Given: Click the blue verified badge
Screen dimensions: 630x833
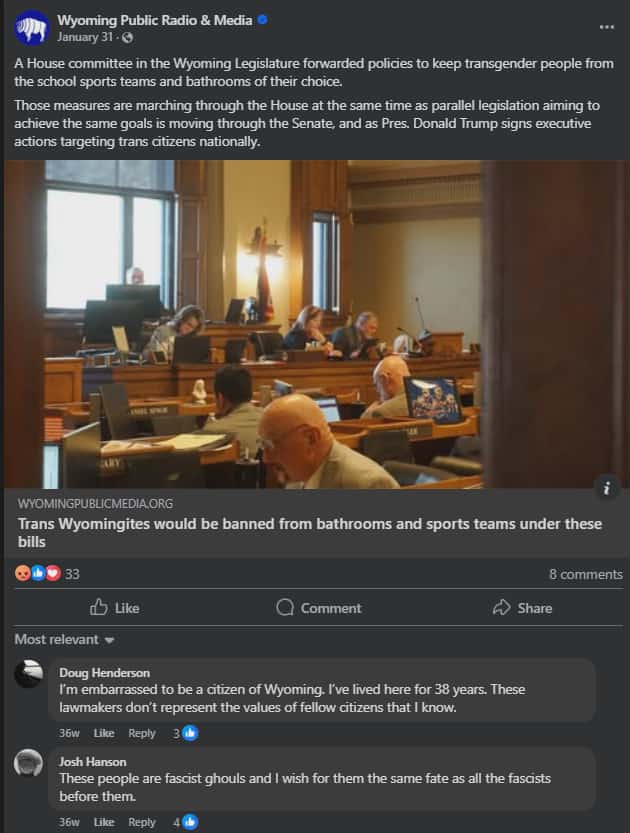Looking at the screenshot, I should (262, 20).
